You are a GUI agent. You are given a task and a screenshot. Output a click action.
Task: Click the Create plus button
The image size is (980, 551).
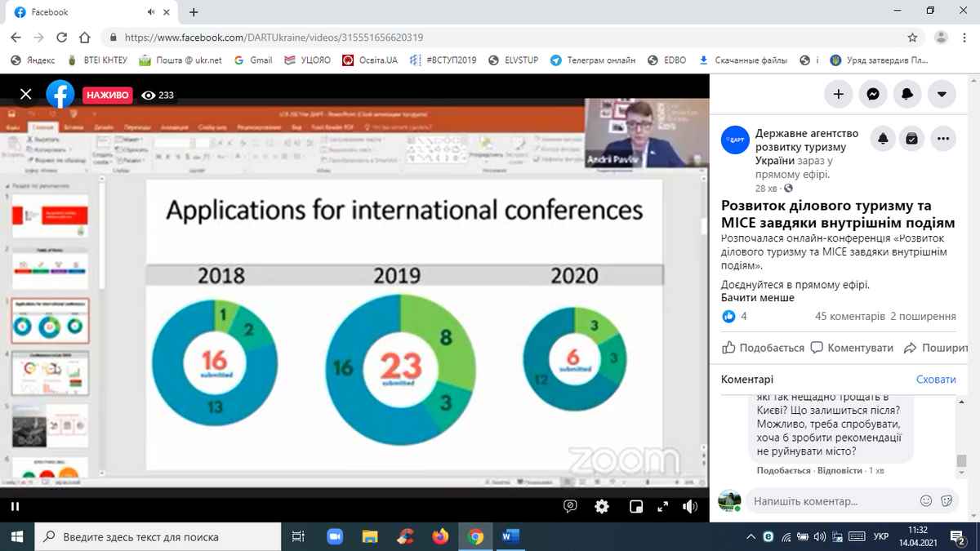point(838,94)
